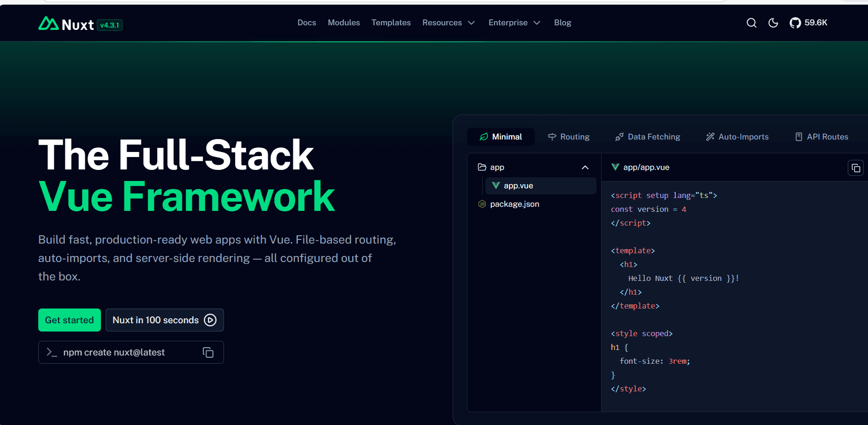Click the Vue icon in app/app.vue header
This screenshot has height=425, width=868.
coord(615,167)
